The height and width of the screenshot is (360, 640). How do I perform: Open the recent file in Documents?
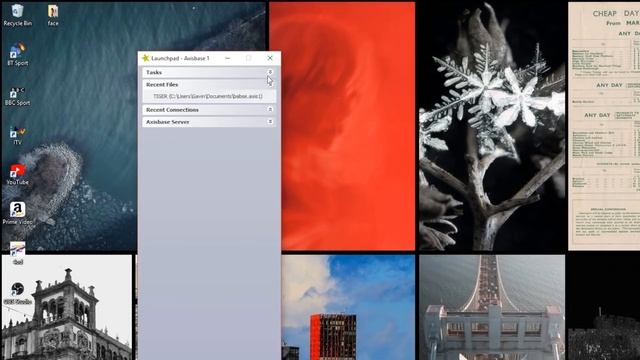tap(208, 96)
